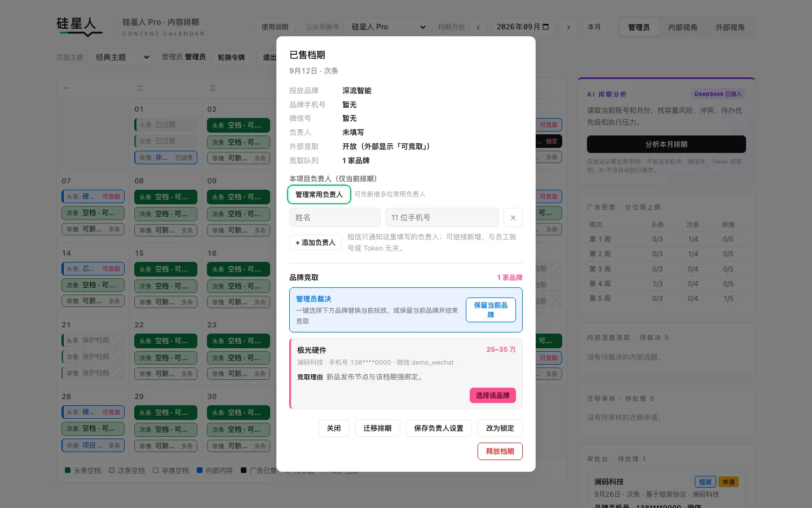The width and height of the screenshot is (812, 508).
Task: Open the 头条 slot on day 01
Action: point(166,125)
